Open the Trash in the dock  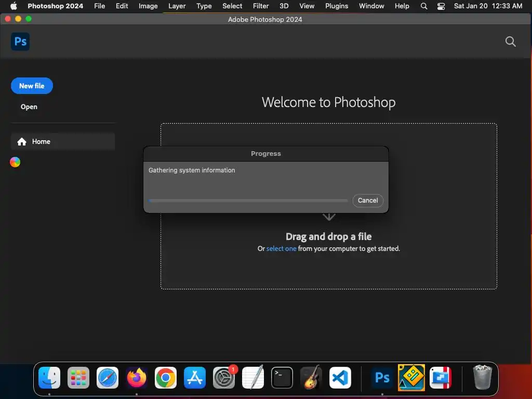tap(482, 377)
